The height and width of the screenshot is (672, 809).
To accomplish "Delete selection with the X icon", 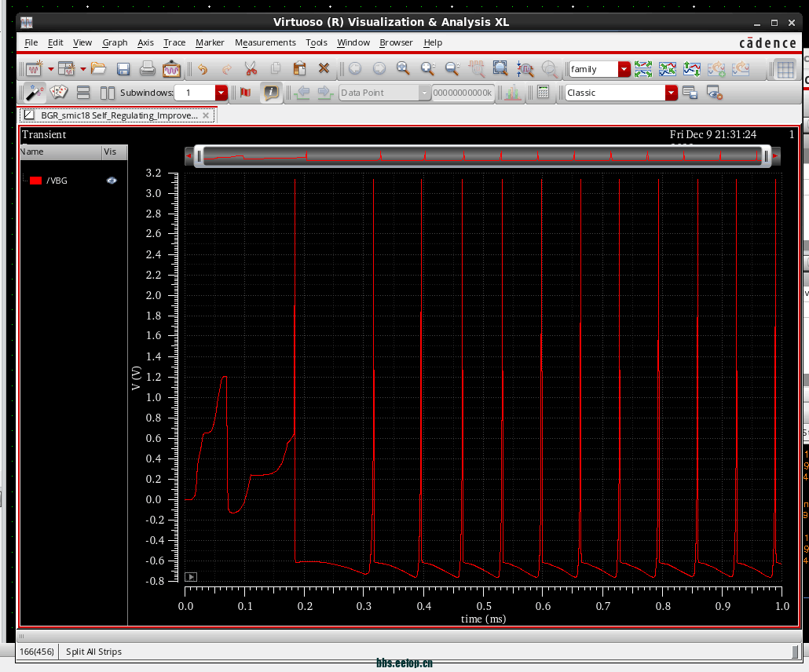I will (x=324, y=68).
